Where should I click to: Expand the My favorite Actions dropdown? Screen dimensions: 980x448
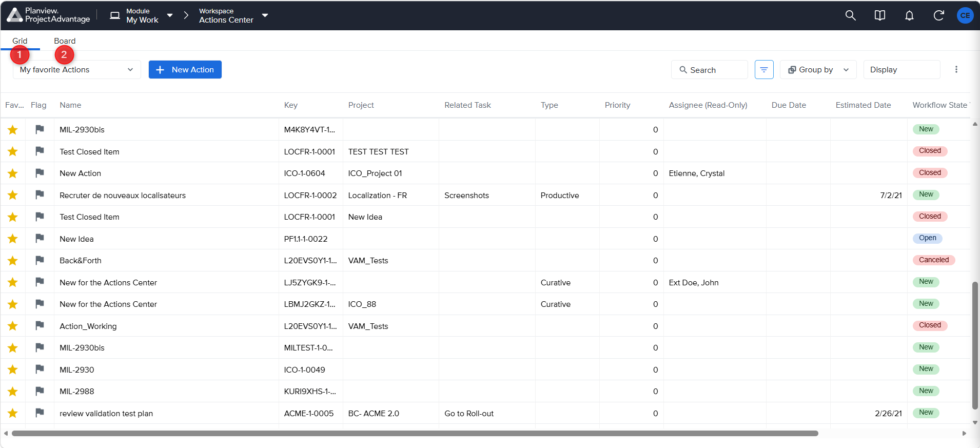[77, 70]
